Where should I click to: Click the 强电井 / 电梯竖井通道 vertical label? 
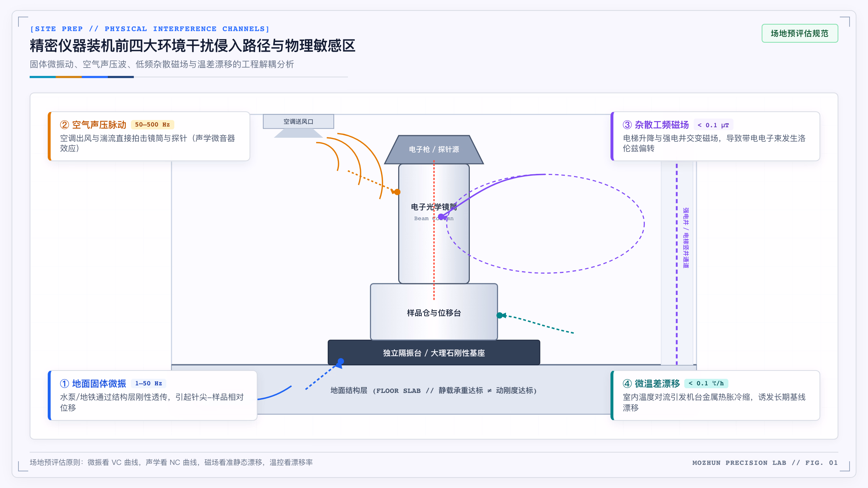click(686, 237)
